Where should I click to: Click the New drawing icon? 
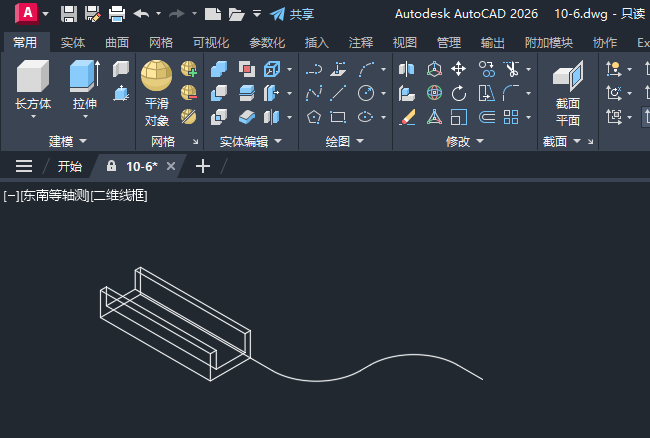click(213, 14)
